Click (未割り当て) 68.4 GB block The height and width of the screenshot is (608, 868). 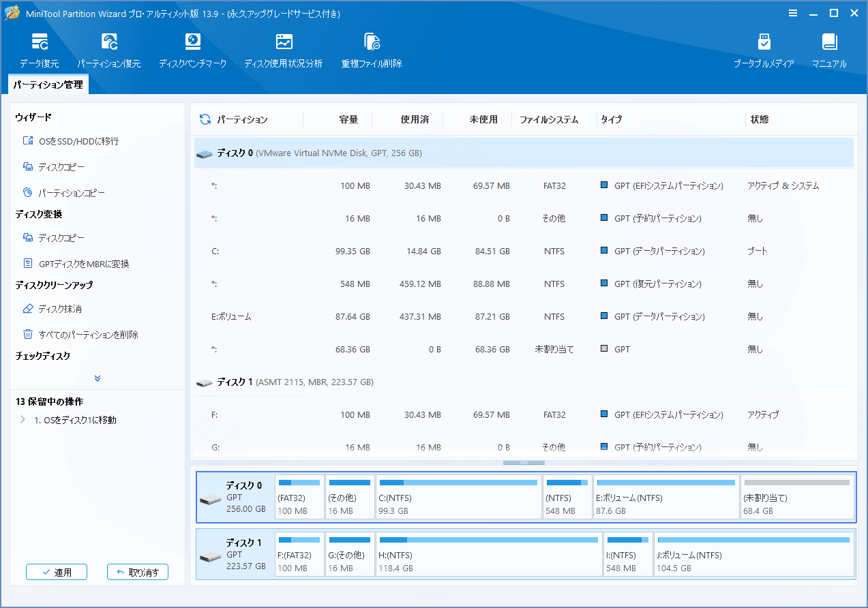797,497
